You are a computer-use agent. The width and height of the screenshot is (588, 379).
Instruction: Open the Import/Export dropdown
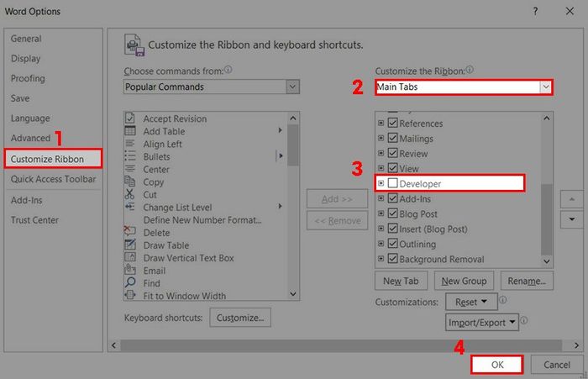point(482,323)
